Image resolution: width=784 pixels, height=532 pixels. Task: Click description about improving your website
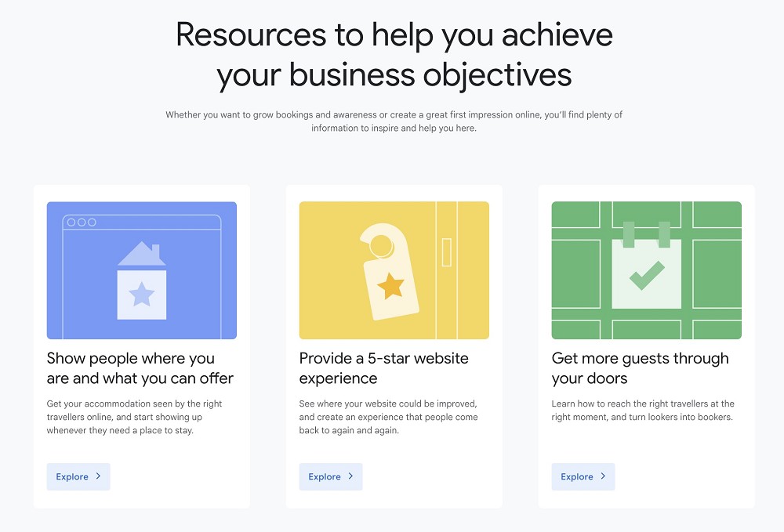click(389, 417)
